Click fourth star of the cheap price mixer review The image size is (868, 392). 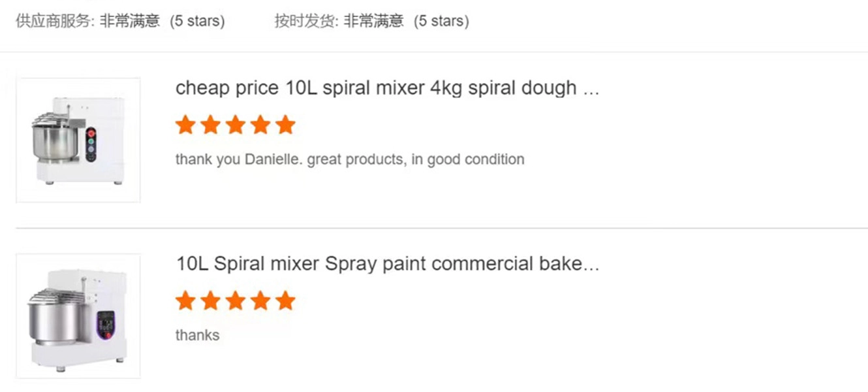click(x=260, y=124)
